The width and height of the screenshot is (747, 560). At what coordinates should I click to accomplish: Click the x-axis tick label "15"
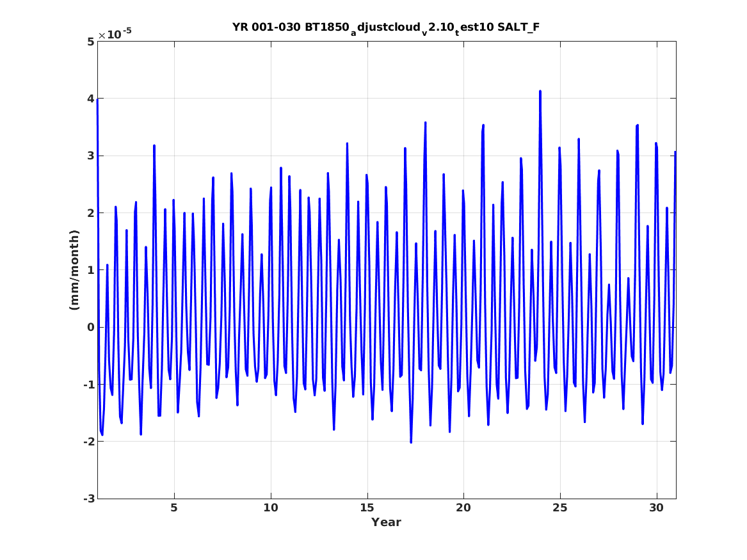pyautogui.click(x=367, y=508)
